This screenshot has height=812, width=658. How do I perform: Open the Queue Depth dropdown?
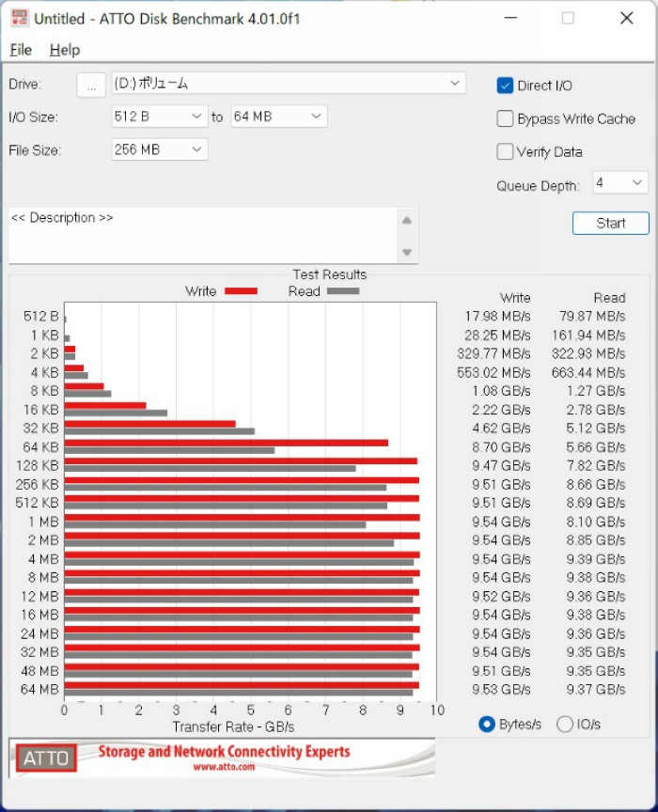(x=619, y=182)
